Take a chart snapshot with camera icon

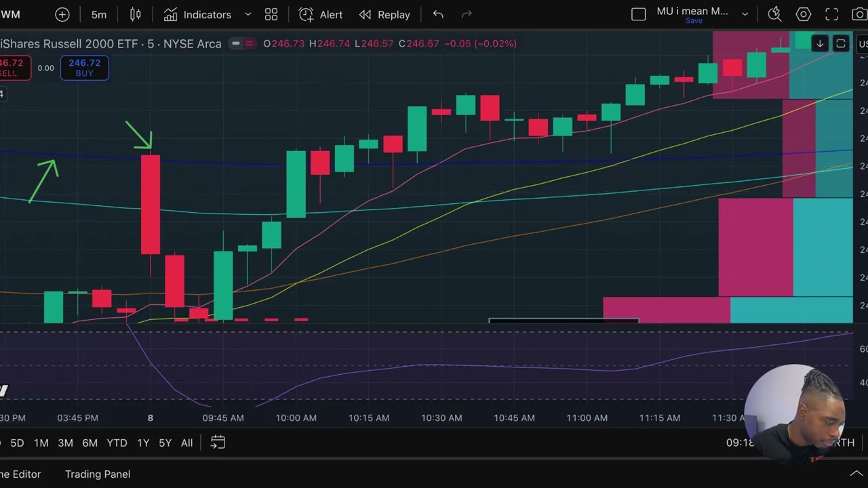[859, 14]
